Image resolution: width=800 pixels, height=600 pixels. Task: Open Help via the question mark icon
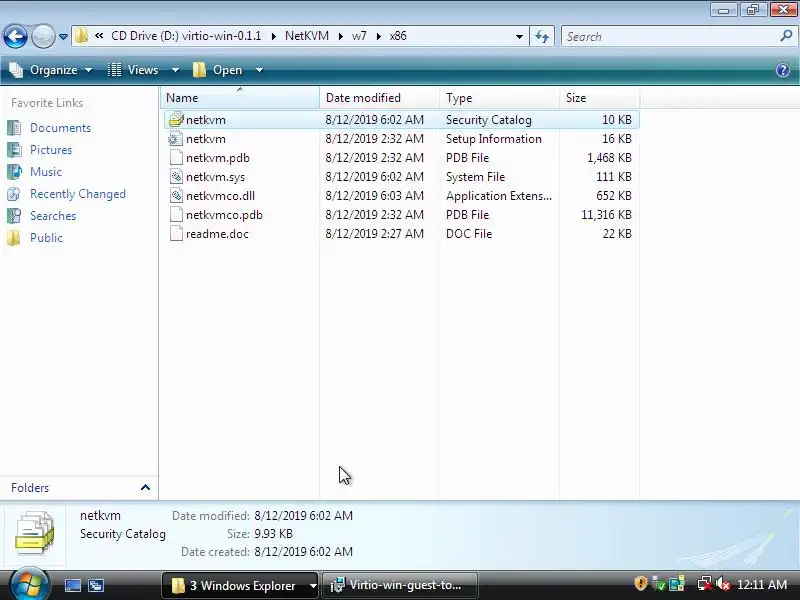click(783, 70)
